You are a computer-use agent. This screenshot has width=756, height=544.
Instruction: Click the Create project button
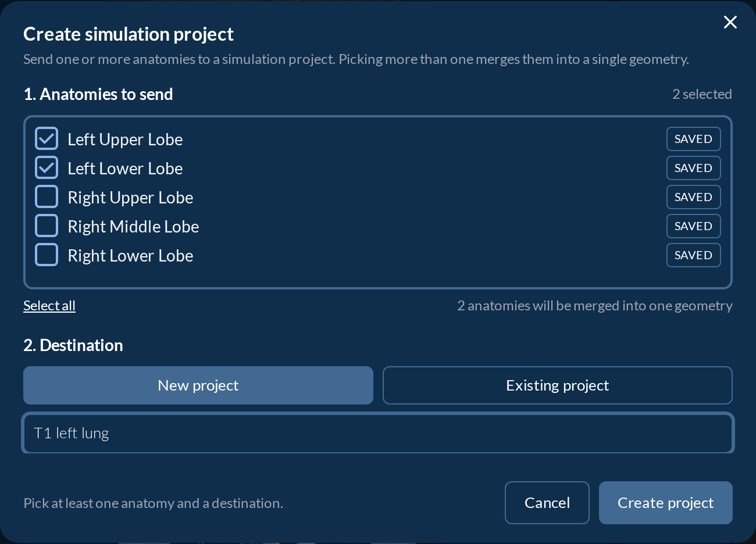coord(666,503)
